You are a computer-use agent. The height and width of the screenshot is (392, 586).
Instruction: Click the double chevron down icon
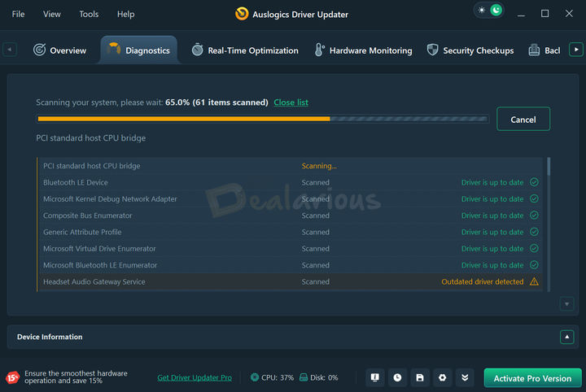point(465,377)
